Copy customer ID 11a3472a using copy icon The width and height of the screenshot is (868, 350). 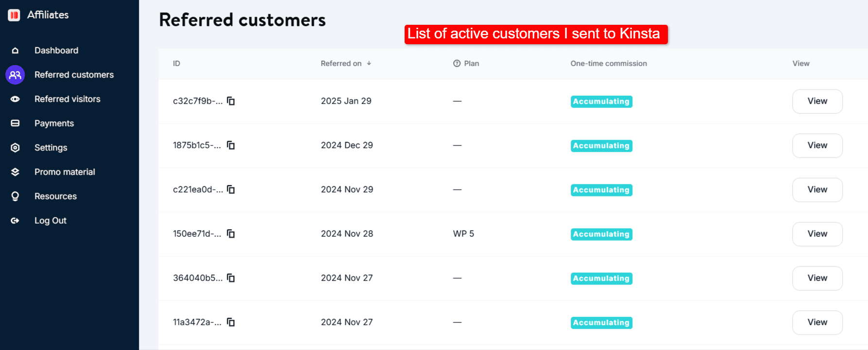(231, 322)
